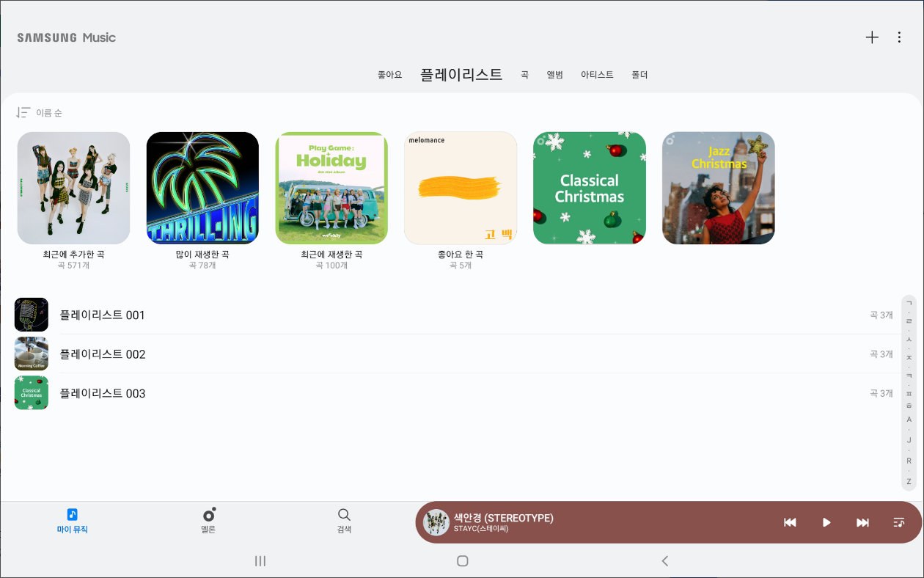Select the 마이 뮤직 tab icon

click(x=71, y=514)
